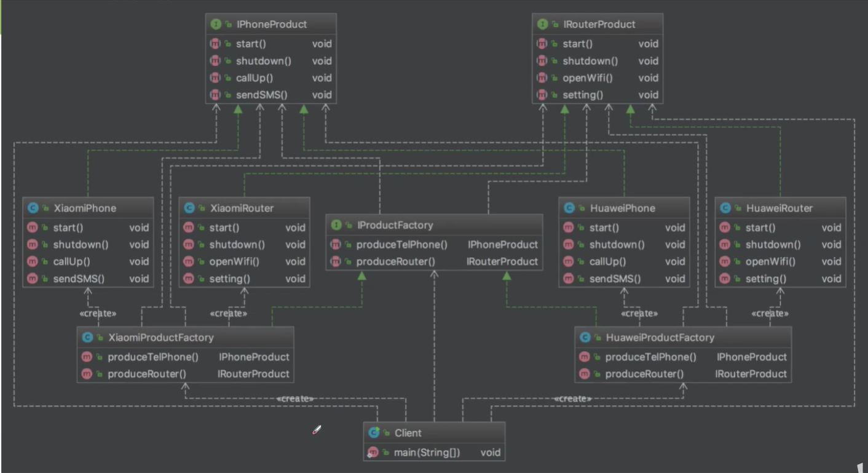Click «create» label under HuaweiPhone
868x473 pixels.
pyautogui.click(x=639, y=314)
